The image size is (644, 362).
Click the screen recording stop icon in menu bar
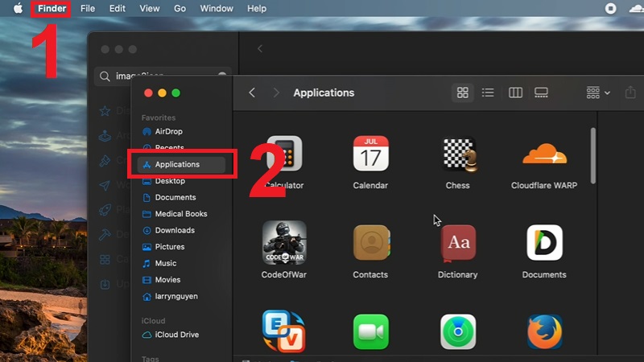click(610, 8)
